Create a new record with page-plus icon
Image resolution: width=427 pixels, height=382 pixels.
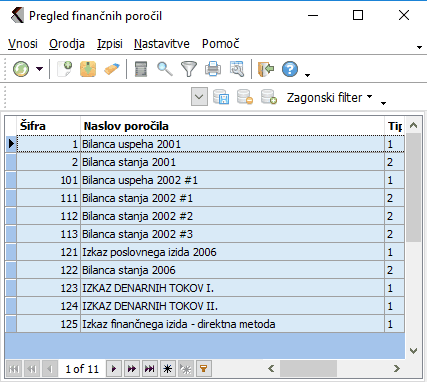click(x=65, y=69)
